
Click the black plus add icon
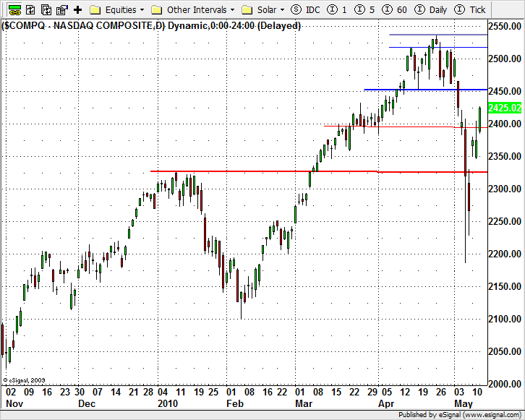pos(77,9)
